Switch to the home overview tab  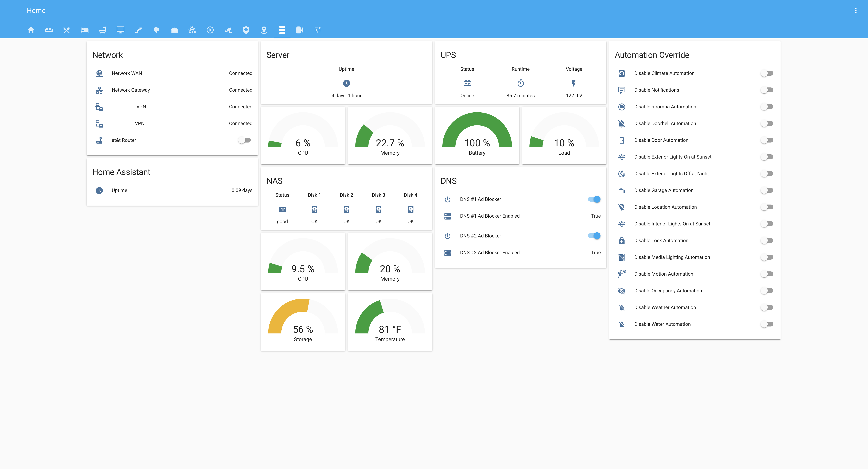click(31, 30)
